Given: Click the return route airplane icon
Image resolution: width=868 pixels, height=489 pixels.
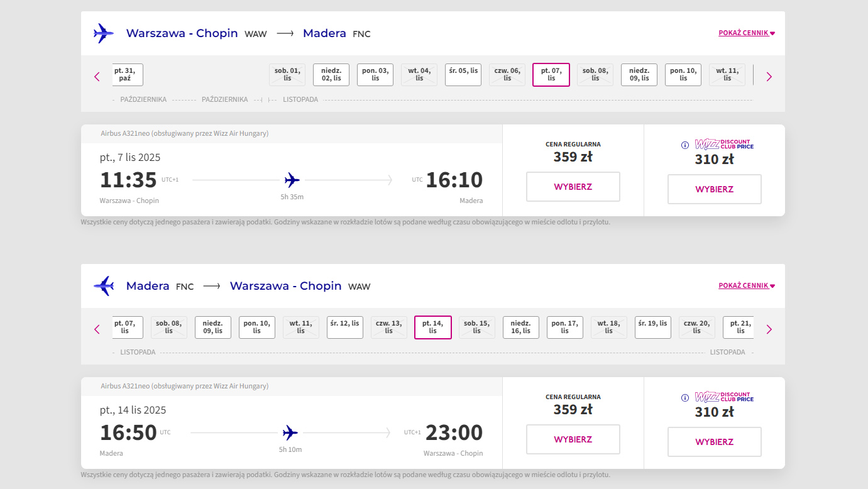Looking at the screenshot, I should point(103,286).
